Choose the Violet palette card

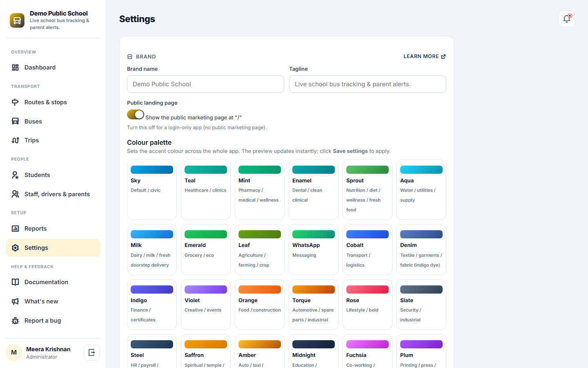coord(206,305)
